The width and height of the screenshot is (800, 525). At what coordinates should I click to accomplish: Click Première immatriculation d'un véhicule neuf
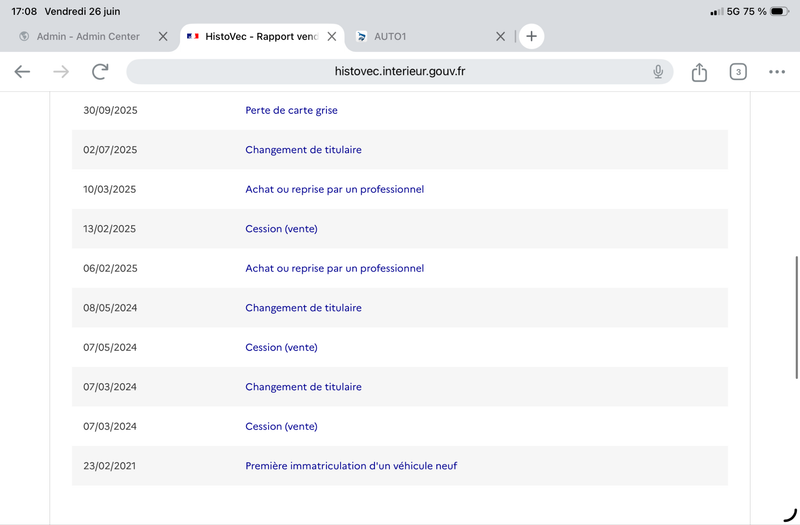click(351, 466)
